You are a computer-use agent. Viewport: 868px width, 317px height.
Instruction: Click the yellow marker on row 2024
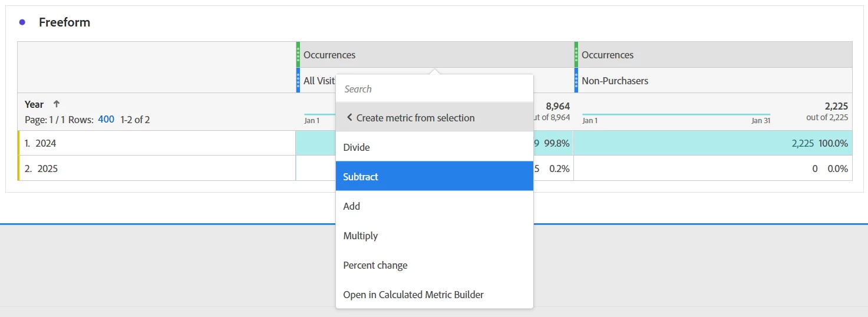tap(19, 143)
